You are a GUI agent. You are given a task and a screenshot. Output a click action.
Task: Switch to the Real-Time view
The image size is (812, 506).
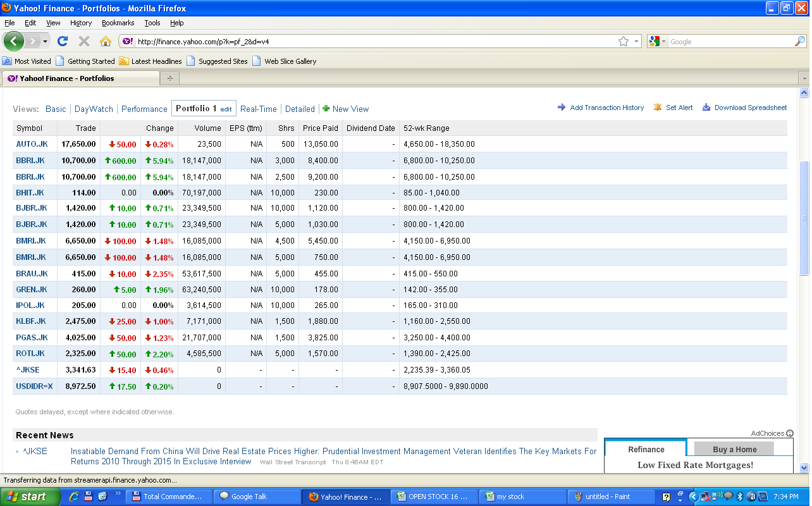click(x=259, y=109)
